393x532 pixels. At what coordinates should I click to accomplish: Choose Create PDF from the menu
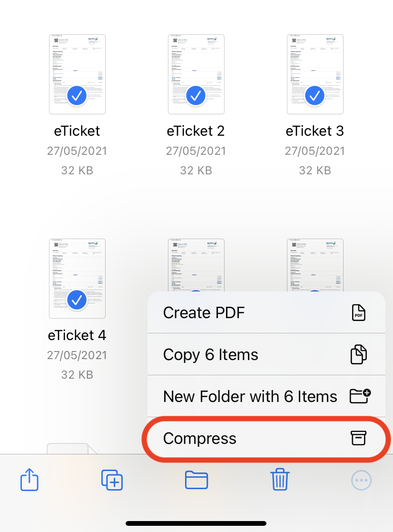[204, 312]
